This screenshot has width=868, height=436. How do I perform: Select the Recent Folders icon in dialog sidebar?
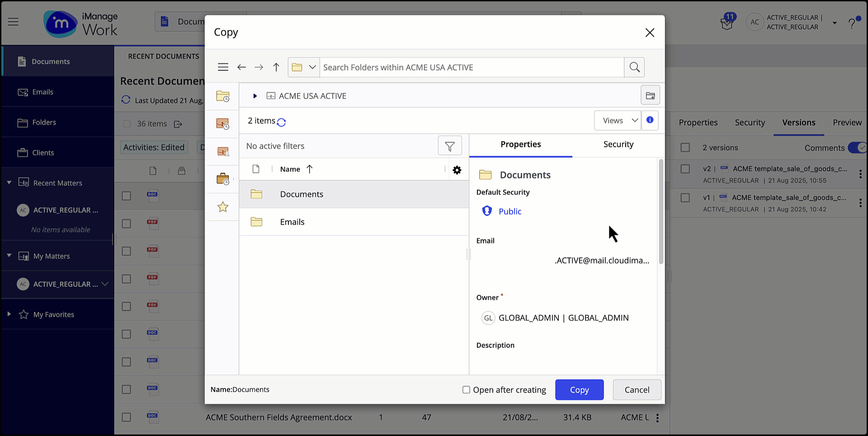pos(222,96)
